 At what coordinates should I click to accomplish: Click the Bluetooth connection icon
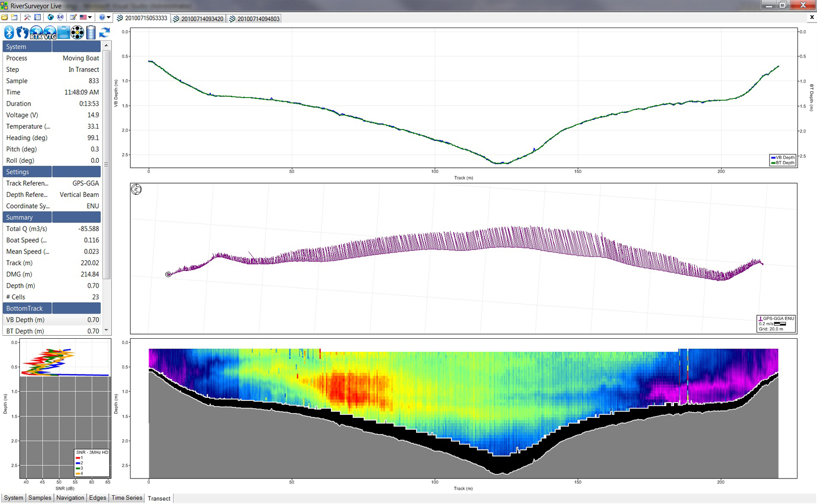coord(9,33)
